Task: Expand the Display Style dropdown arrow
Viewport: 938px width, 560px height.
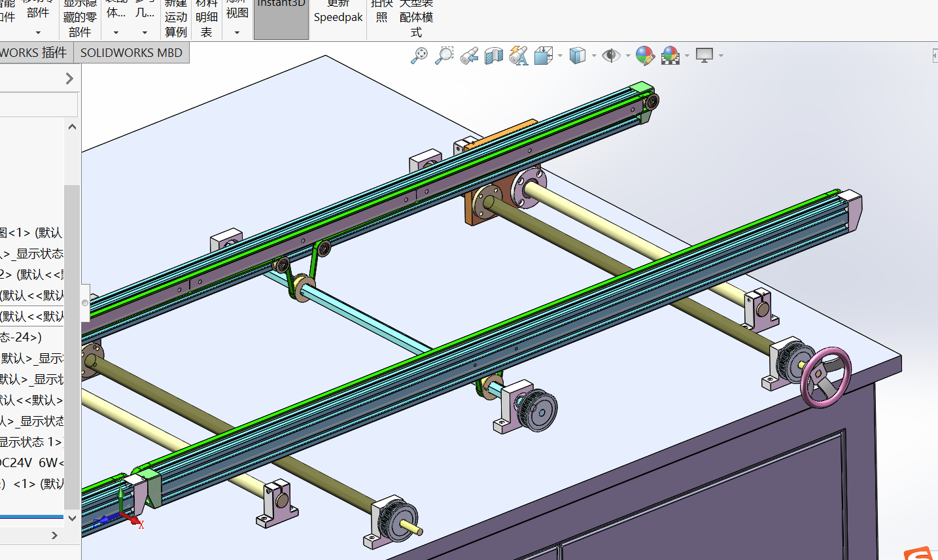Action: [x=594, y=56]
